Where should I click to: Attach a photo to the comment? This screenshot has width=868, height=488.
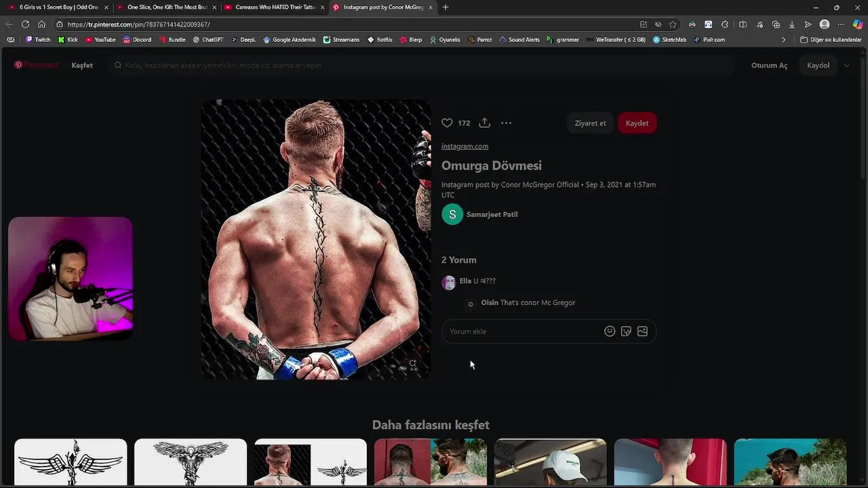(x=642, y=331)
